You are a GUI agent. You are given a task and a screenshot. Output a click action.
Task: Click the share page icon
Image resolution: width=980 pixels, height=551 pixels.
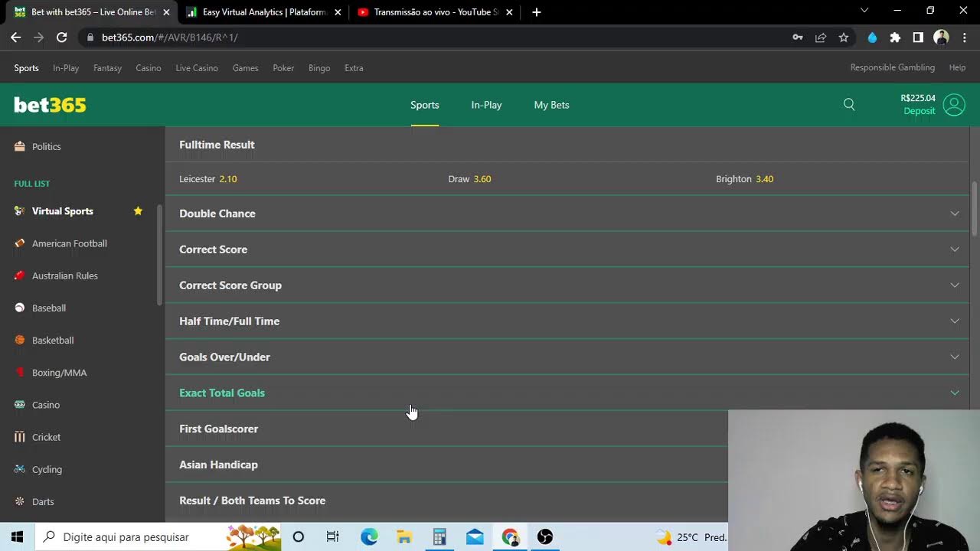[x=821, y=37]
